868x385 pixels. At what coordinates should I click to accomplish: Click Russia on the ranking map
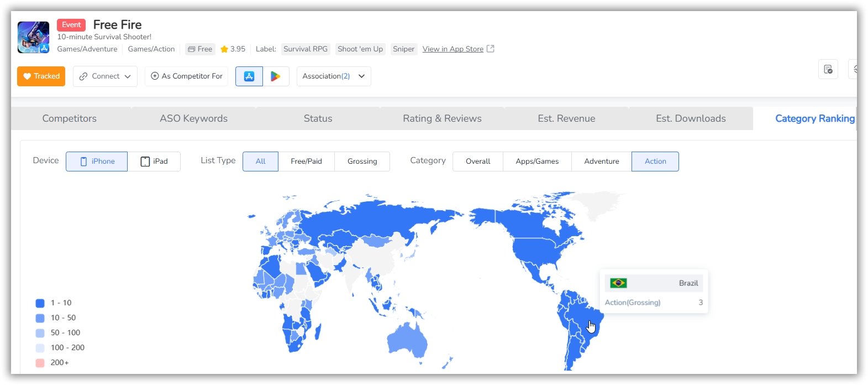(381, 219)
